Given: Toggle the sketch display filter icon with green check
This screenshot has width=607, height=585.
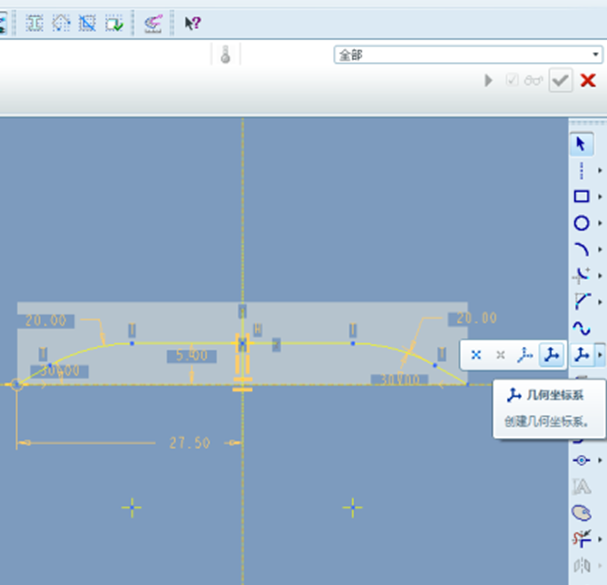Looking at the screenshot, I should click(115, 22).
